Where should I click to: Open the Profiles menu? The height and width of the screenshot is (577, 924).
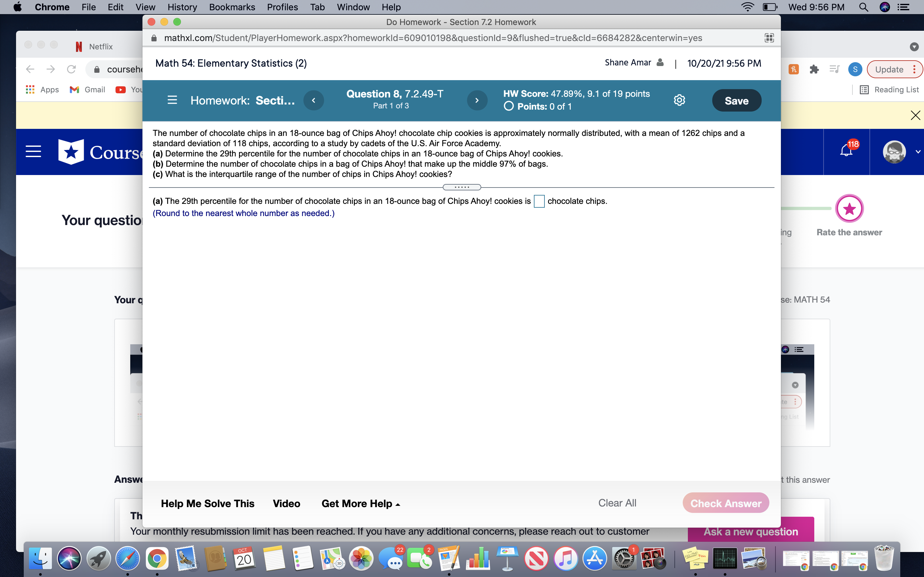pos(282,7)
